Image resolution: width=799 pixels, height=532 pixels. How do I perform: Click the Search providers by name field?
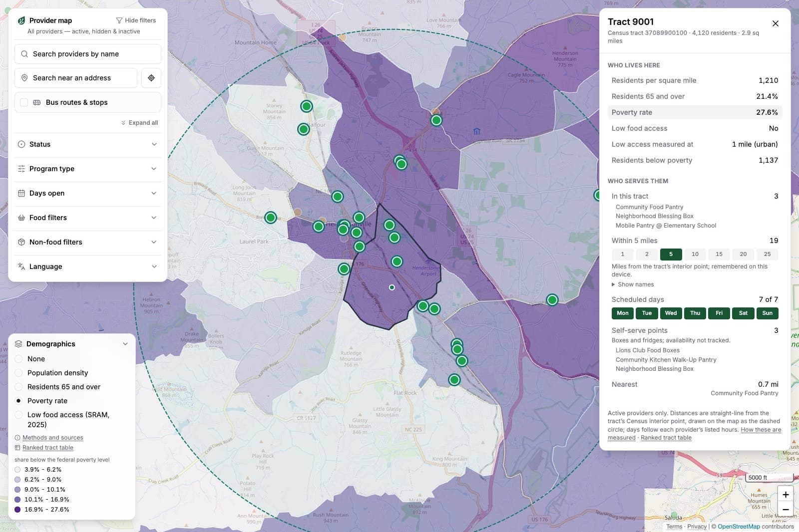(88, 54)
